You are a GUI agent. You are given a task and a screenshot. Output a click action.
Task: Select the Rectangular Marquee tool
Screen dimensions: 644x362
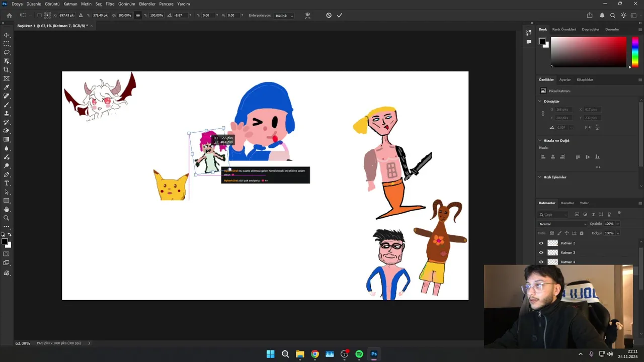[7, 44]
